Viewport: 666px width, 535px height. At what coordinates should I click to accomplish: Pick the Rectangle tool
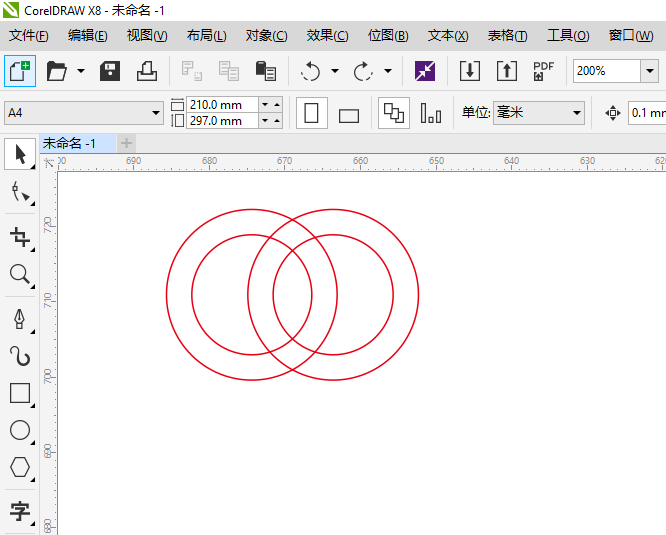(19, 393)
